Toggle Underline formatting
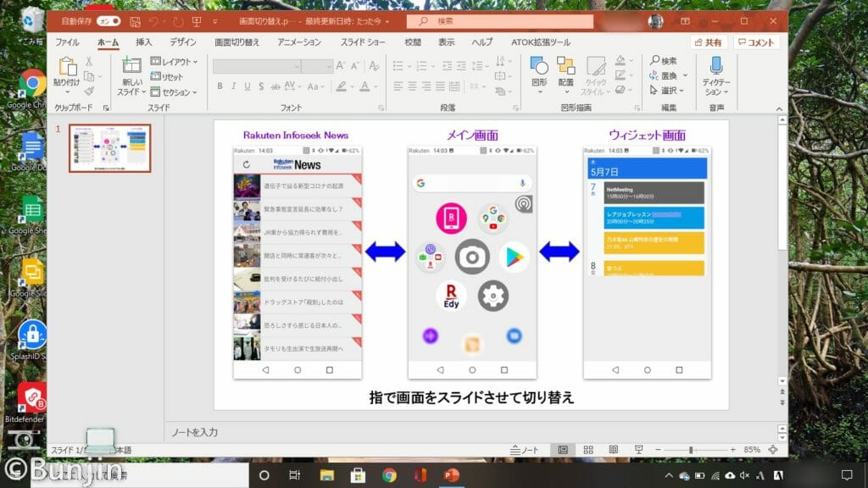Viewport: 868px width, 488px height. point(248,86)
